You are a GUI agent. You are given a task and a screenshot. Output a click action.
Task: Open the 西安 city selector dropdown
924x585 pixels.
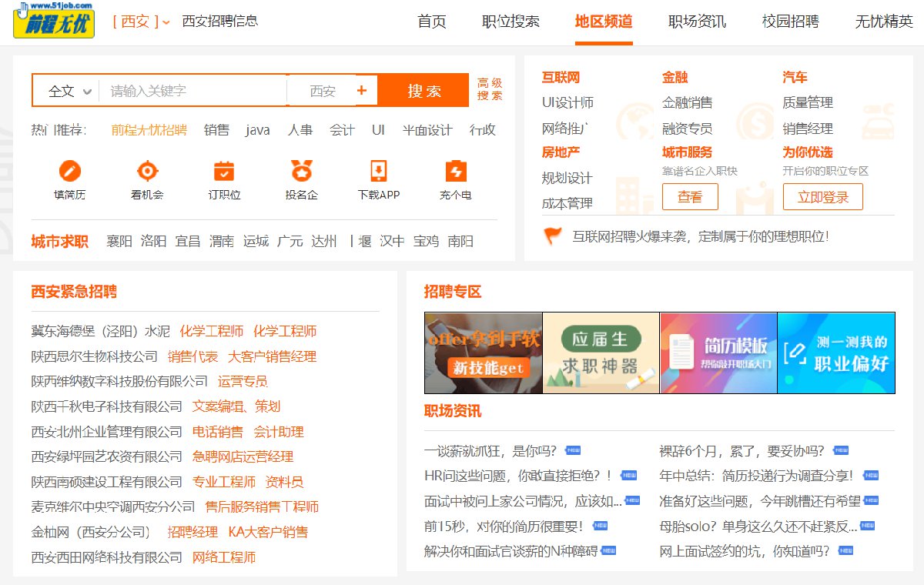142,22
